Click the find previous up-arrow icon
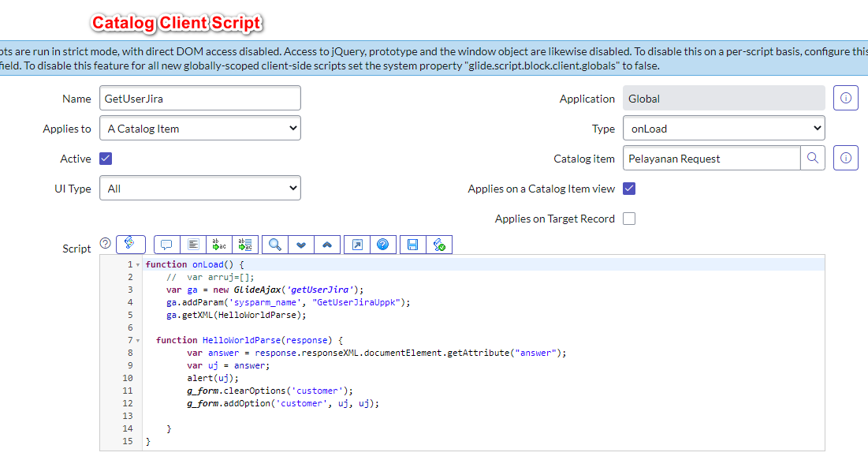The height and width of the screenshot is (460, 868). coord(327,245)
